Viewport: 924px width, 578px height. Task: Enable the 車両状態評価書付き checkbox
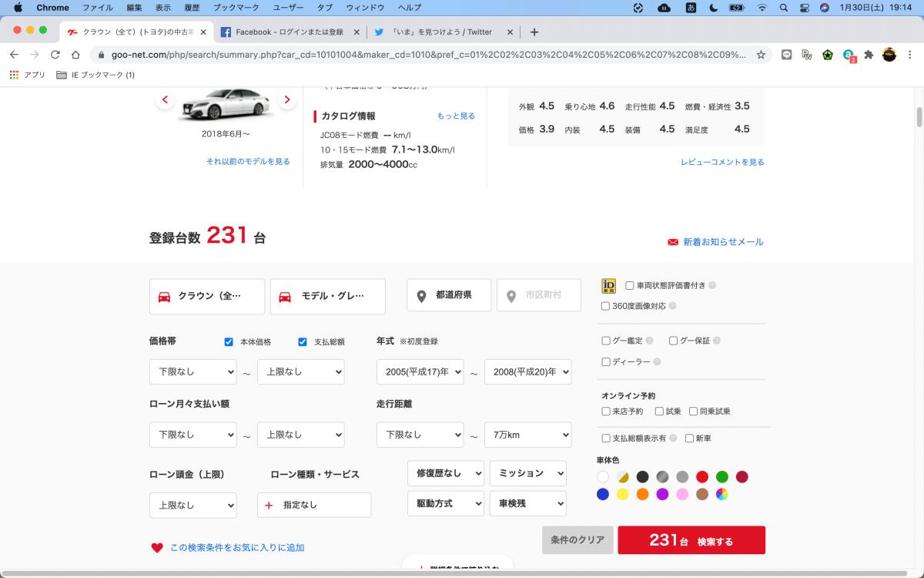pos(630,285)
